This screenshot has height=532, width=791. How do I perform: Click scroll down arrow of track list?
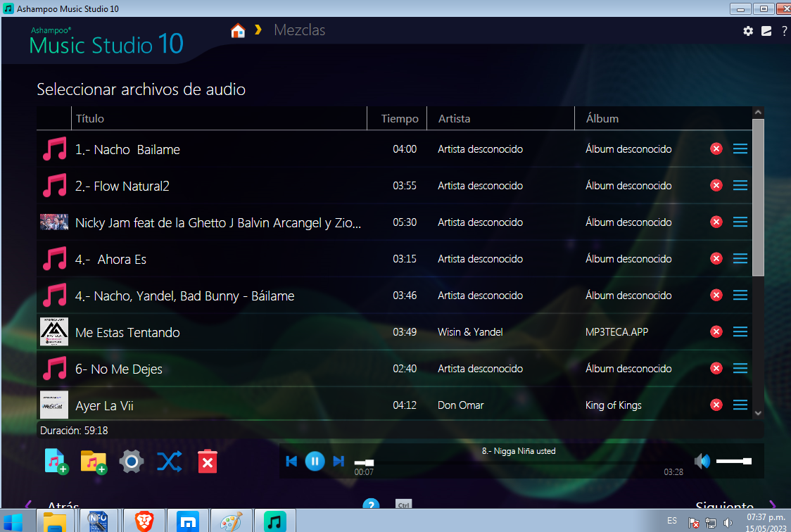tap(758, 413)
